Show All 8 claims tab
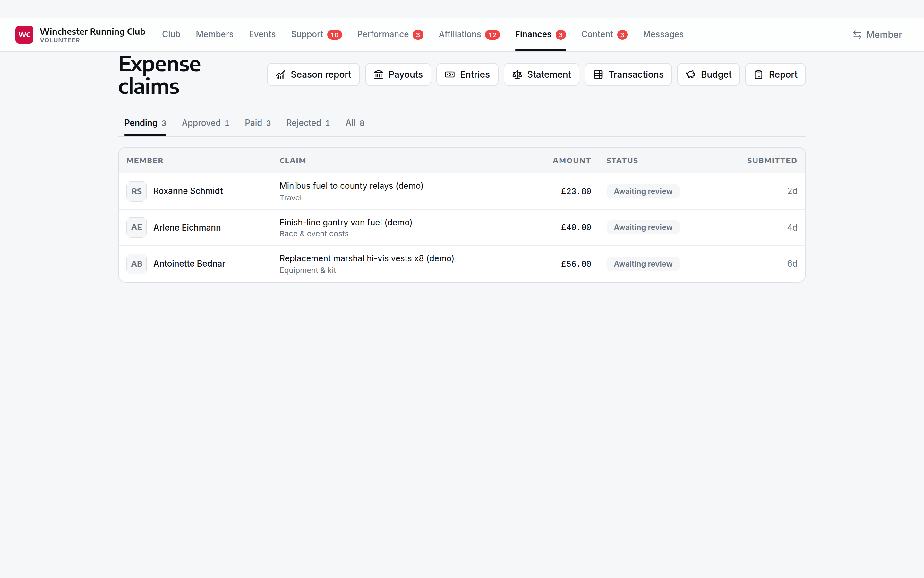 pos(355,123)
